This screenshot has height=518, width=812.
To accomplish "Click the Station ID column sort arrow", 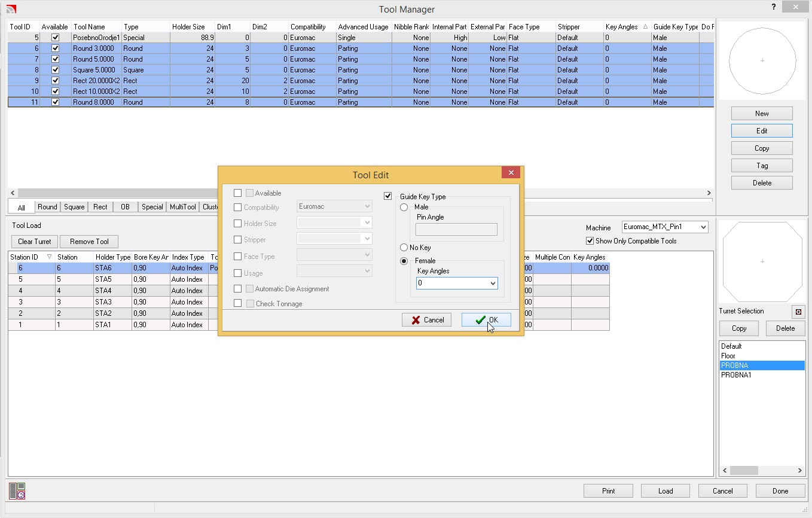I will [x=49, y=257].
